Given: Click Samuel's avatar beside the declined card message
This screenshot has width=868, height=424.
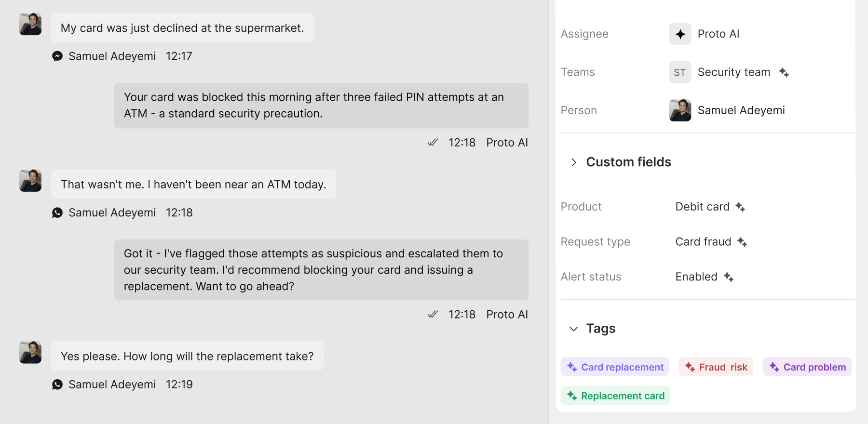Looking at the screenshot, I should pos(30,24).
